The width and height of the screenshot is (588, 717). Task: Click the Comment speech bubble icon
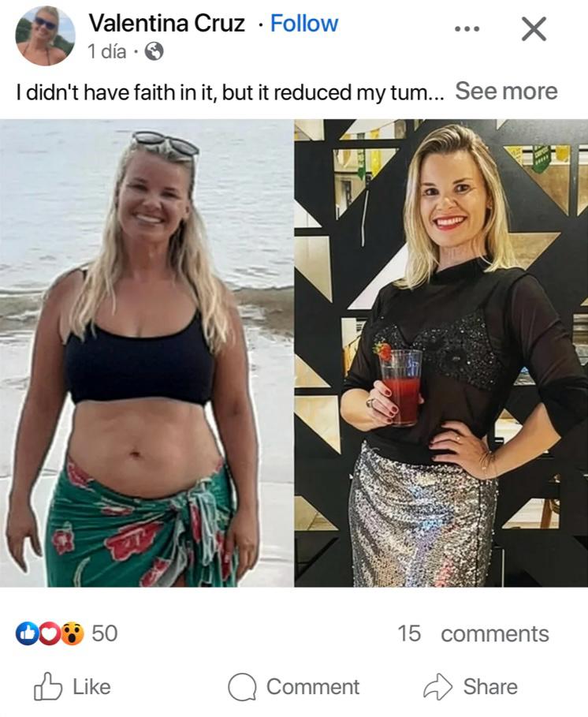pyautogui.click(x=242, y=687)
